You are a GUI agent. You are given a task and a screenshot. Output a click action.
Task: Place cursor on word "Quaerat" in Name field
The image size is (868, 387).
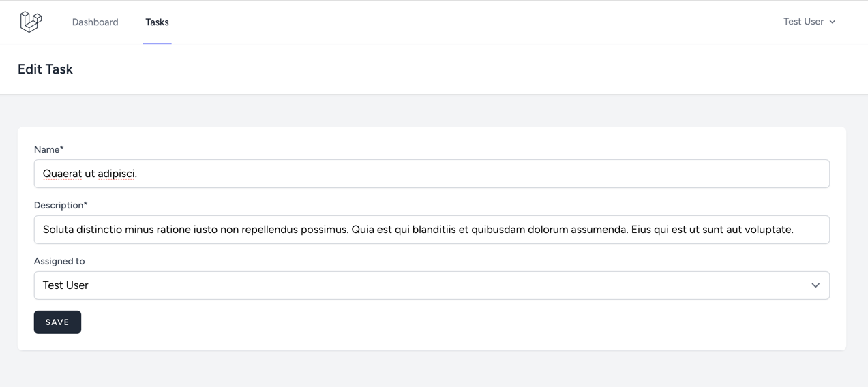(62, 174)
